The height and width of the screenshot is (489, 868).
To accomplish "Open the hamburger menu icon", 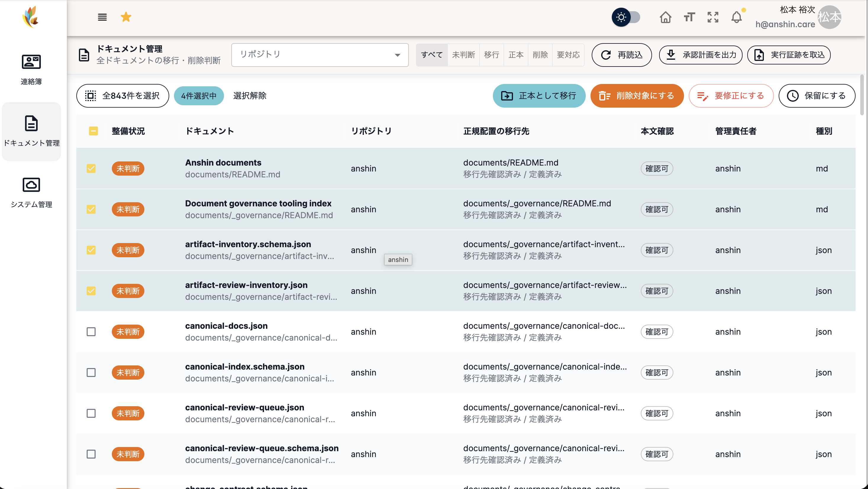I will point(102,17).
